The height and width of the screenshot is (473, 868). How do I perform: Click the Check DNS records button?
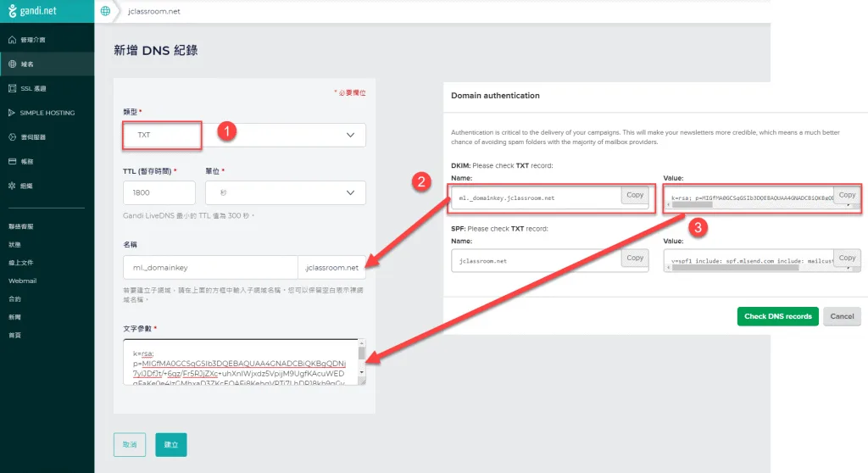(x=778, y=316)
